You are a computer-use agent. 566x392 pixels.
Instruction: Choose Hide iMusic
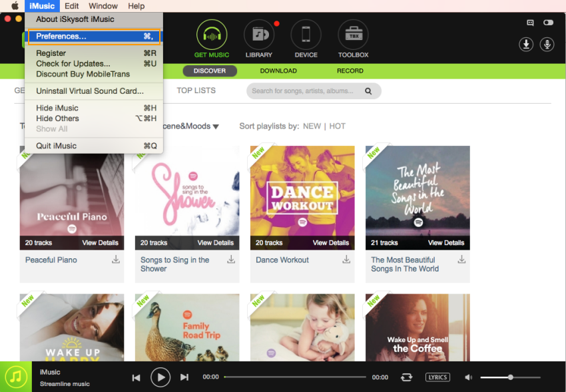[x=94, y=108]
